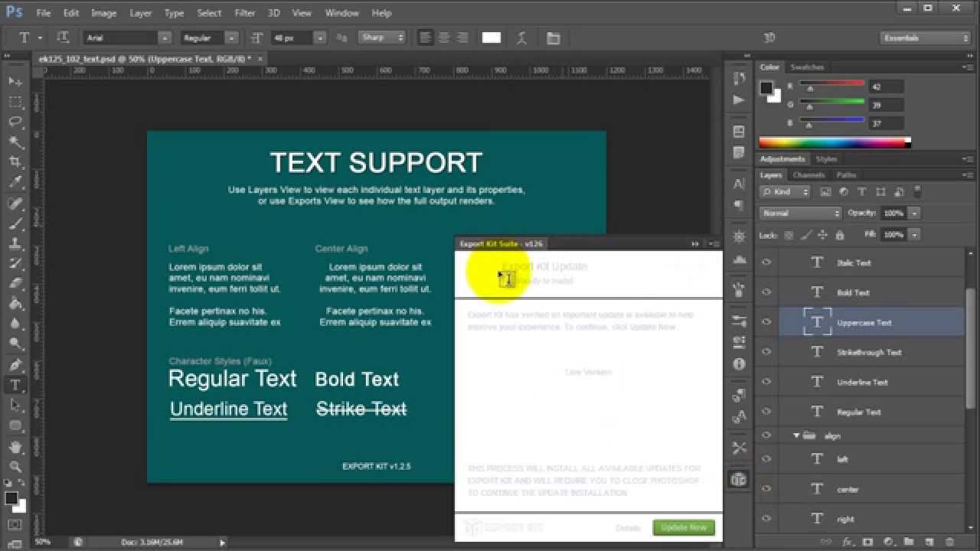Switch to the Styles tab
Screen dimensions: 980x551
tap(826, 159)
